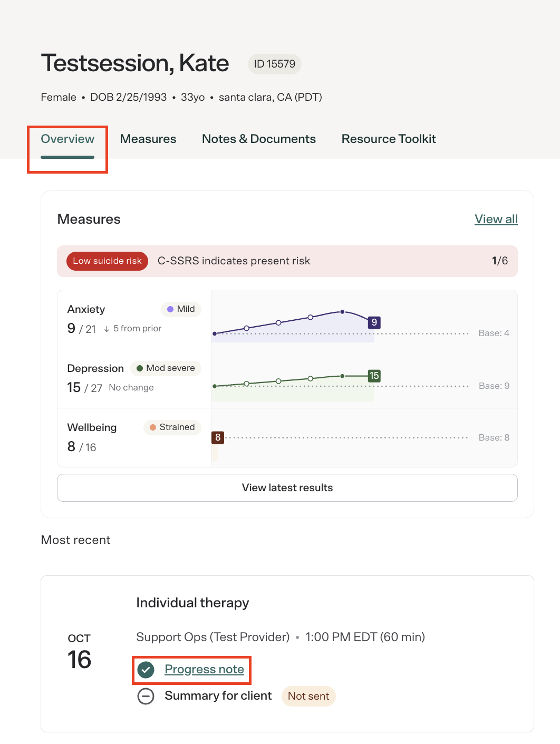Click the '33yo' age text
The image size is (560, 744).
tap(193, 97)
